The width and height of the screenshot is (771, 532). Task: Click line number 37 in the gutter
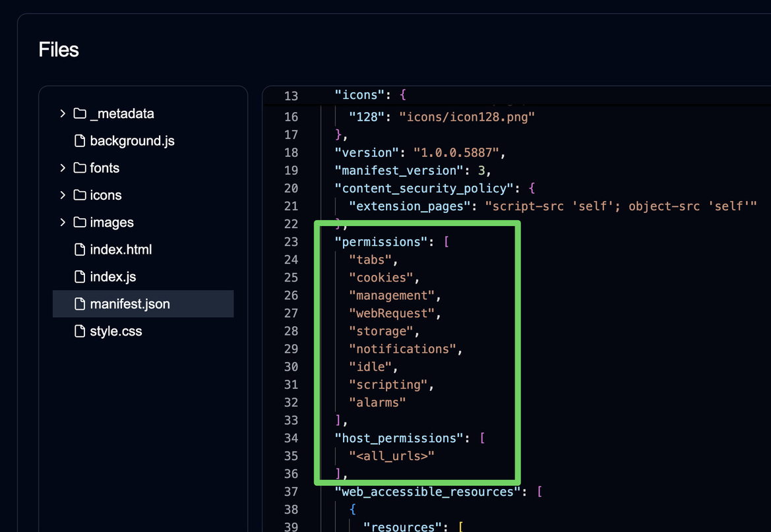pos(291,492)
